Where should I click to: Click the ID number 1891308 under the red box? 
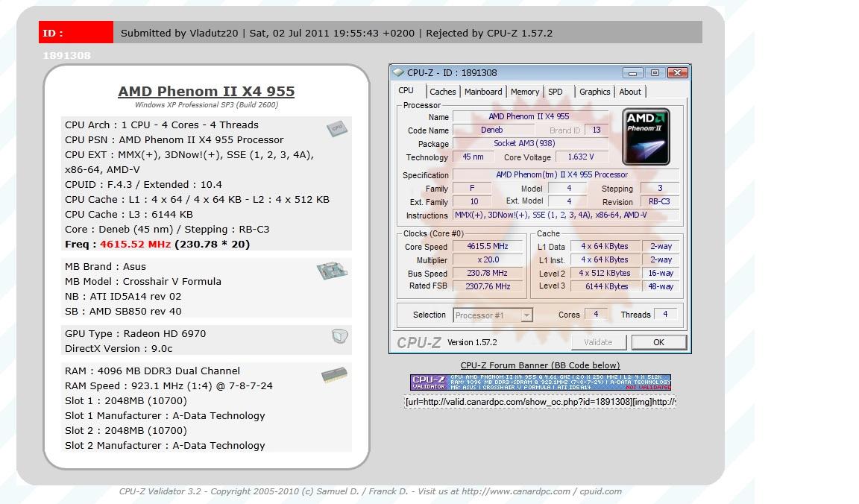[67, 55]
